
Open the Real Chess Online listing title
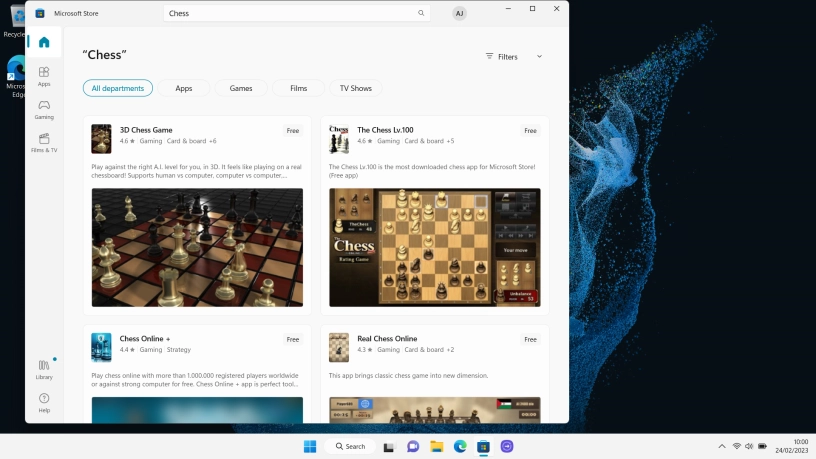(387, 339)
